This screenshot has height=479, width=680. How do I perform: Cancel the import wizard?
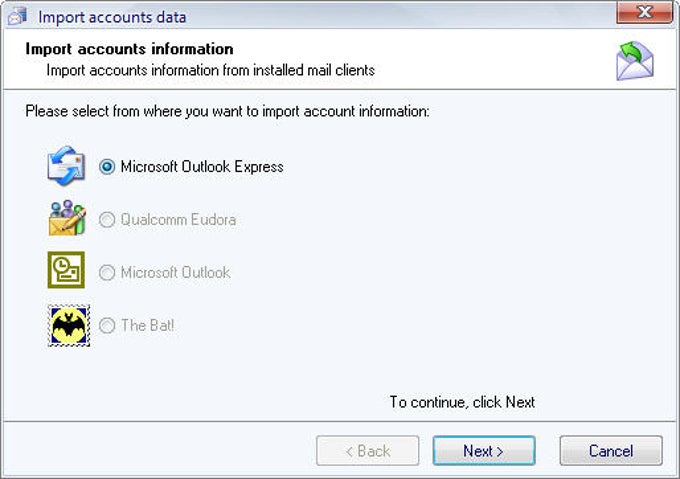[611, 451]
